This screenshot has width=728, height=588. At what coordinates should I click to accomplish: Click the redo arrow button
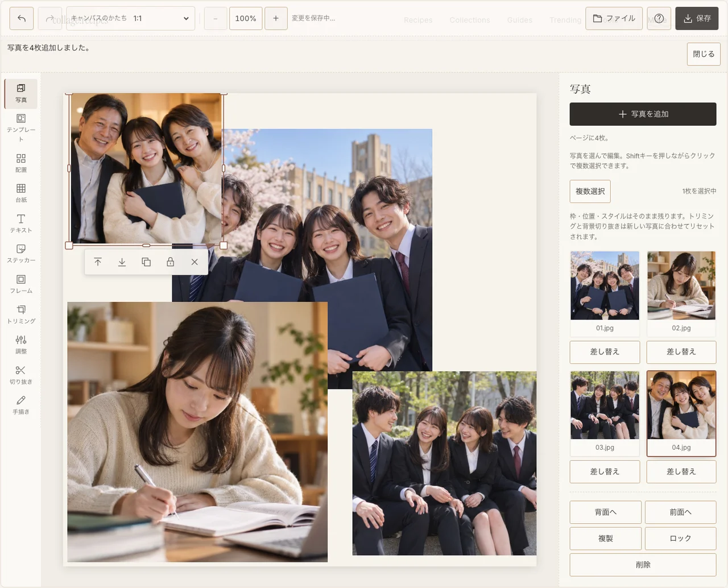pyautogui.click(x=50, y=18)
